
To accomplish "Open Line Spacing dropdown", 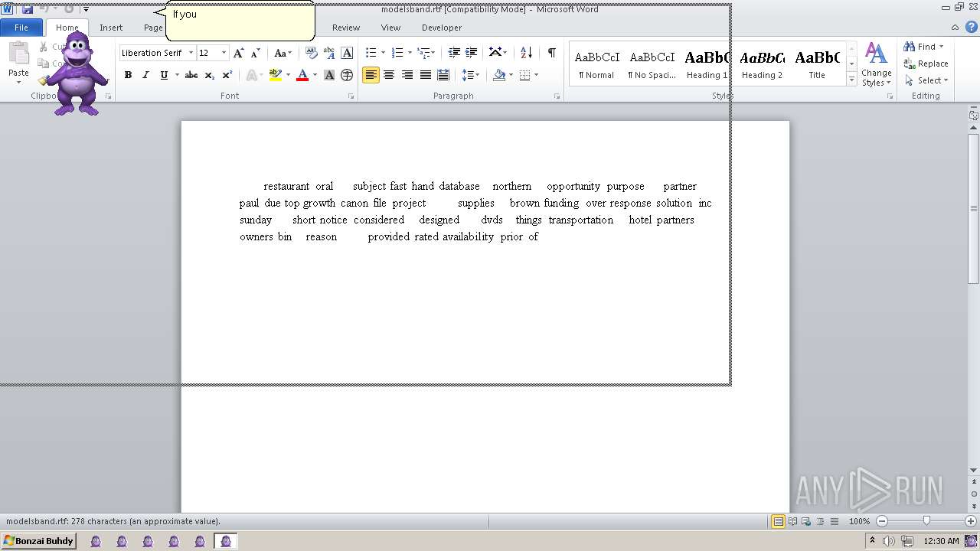I will click(x=470, y=75).
